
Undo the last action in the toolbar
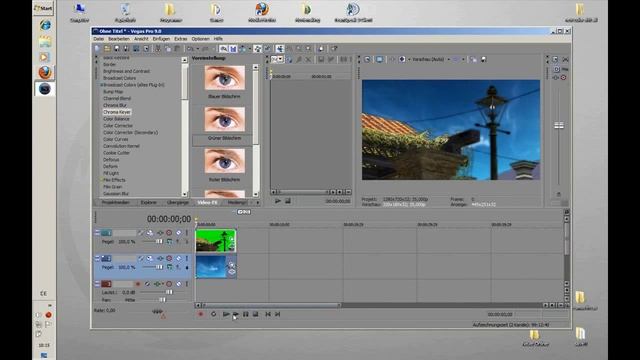coord(190,49)
